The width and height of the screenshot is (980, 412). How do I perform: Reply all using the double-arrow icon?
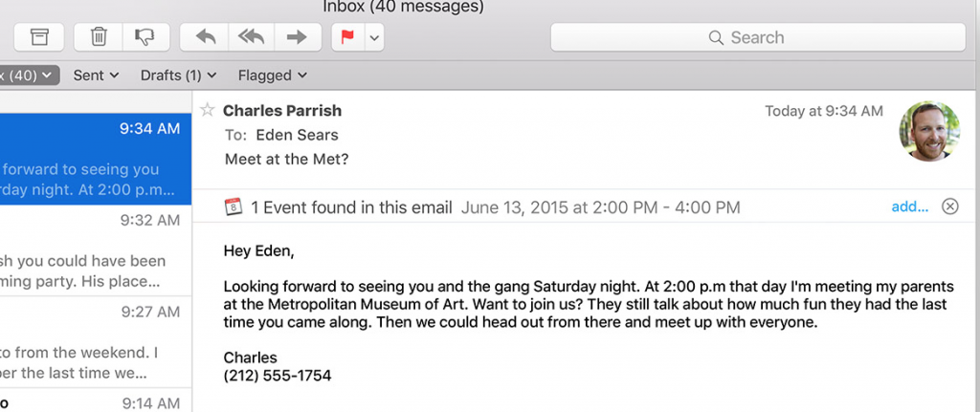252,37
